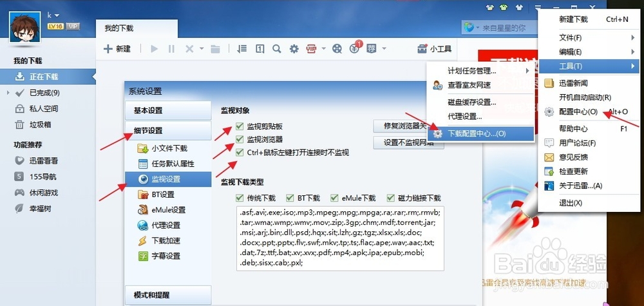Choose 配置中心(O) in the main menu
This screenshot has width=644, height=306.
pos(589,111)
